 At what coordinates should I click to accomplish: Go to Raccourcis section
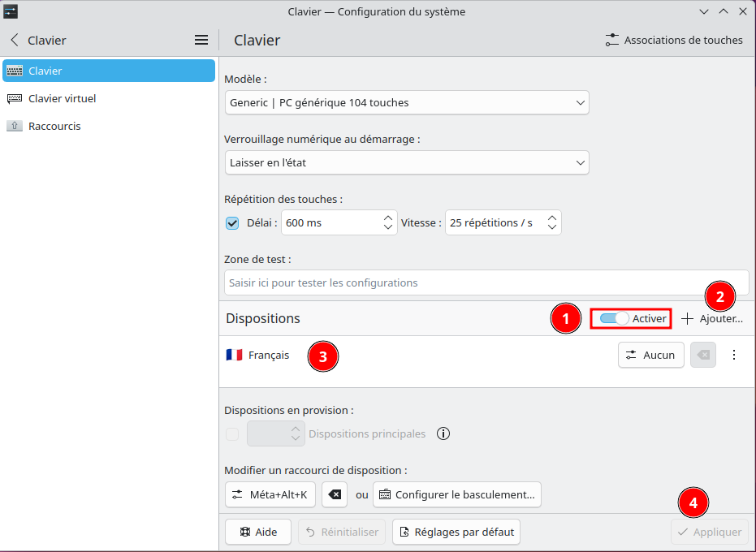(54, 126)
